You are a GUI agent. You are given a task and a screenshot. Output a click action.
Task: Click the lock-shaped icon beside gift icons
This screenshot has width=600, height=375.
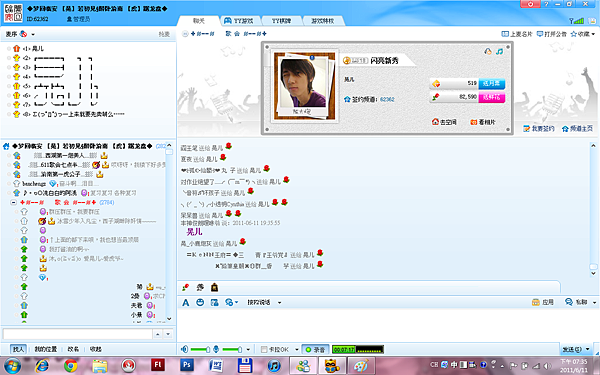(214, 287)
